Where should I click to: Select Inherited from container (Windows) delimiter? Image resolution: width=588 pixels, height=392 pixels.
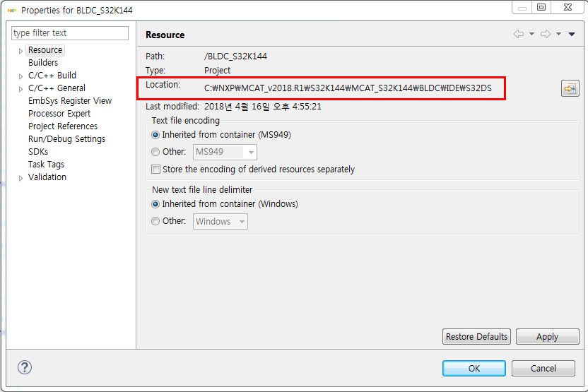(155, 203)
